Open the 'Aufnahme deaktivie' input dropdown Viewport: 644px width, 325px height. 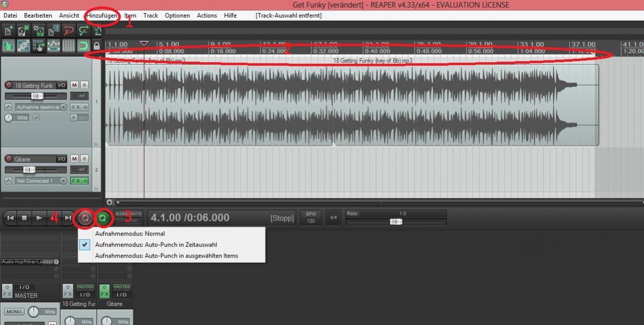coord(41,107)
